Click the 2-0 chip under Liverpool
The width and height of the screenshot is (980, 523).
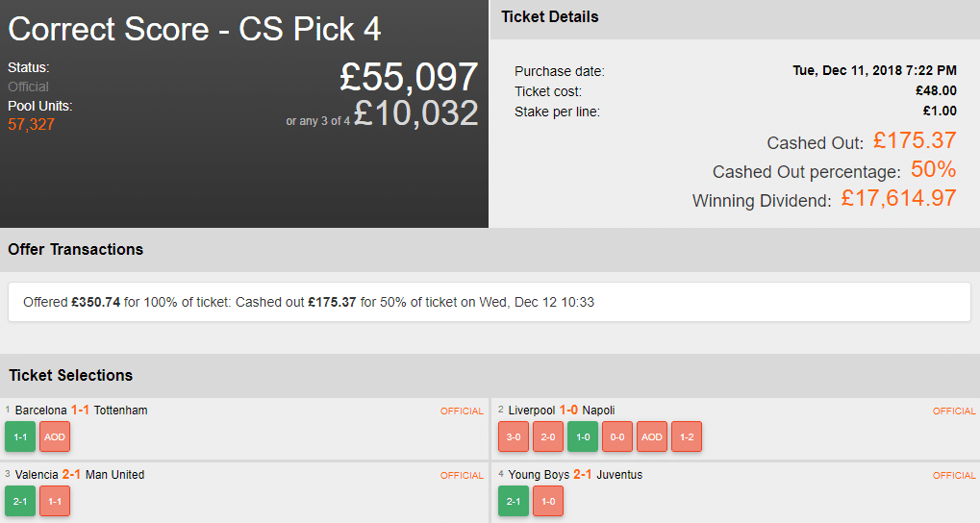pyautogui.click(x=548, y=436)
